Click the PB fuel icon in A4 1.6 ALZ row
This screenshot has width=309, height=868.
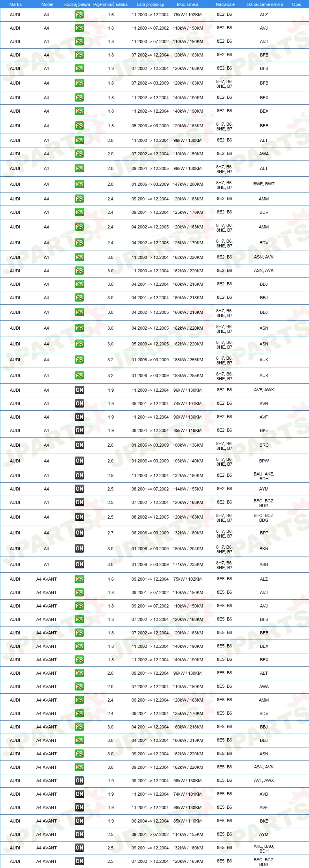click(x=79, y=15)
